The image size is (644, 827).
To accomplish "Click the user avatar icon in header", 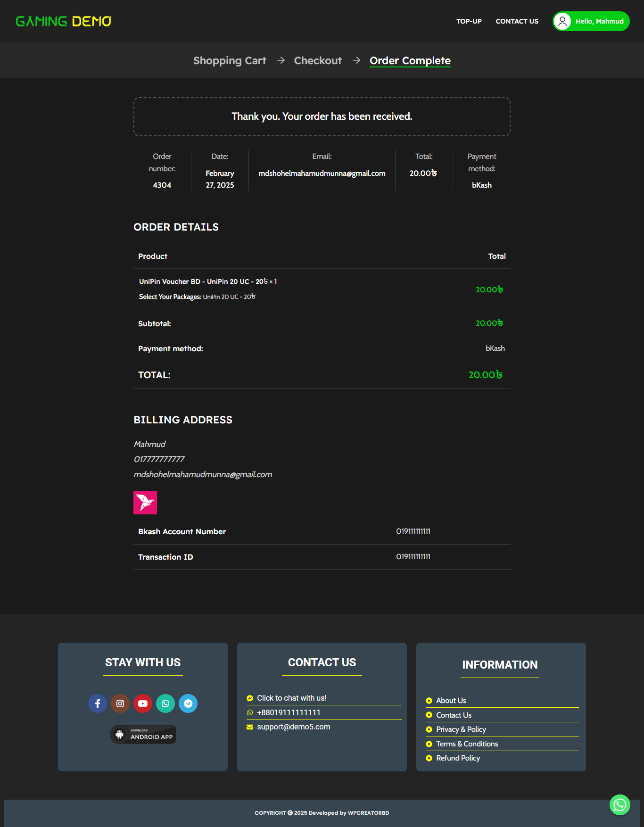I will (562, 21).
